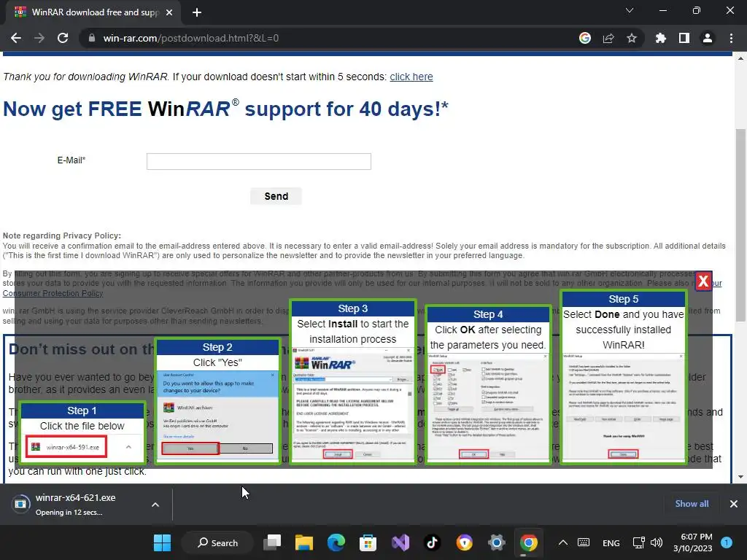Screen dimensions: 747x560
Task: Open the Windows Start menu
Action: coord(162,542)
